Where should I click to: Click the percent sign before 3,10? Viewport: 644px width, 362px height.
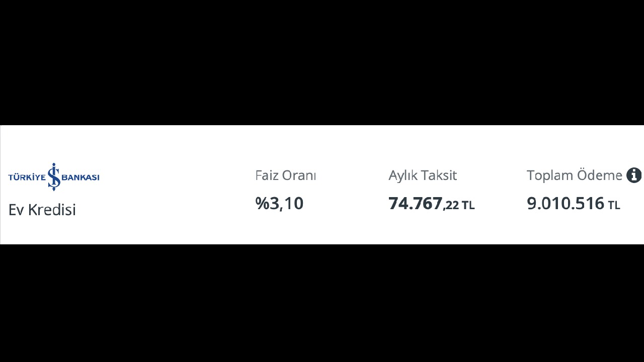(262, 203)
